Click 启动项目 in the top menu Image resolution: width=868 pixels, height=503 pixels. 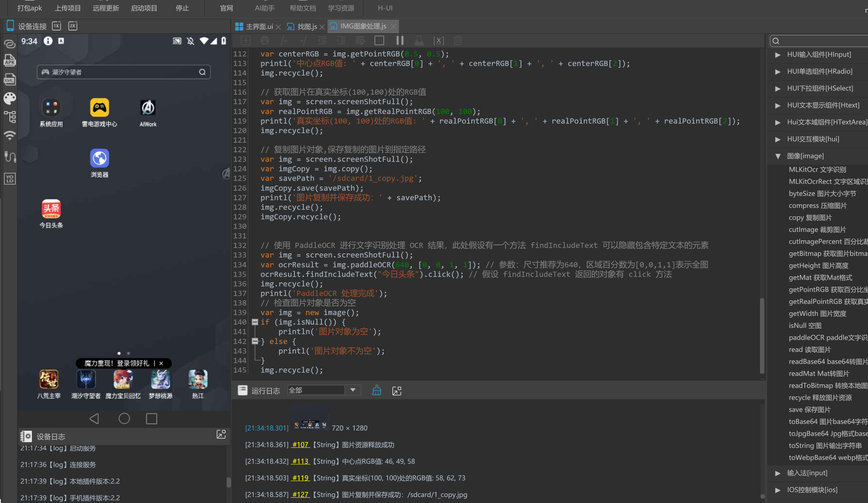pyautogui.click(x=144, y=8)
